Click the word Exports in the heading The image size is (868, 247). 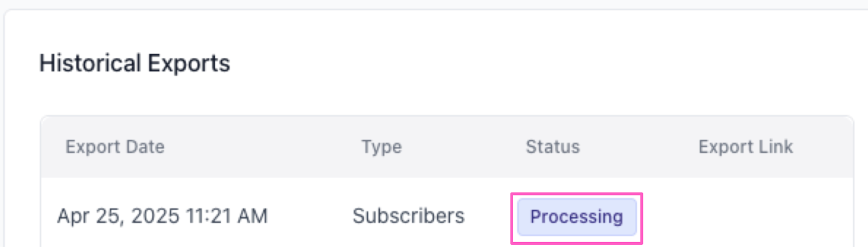189,63
